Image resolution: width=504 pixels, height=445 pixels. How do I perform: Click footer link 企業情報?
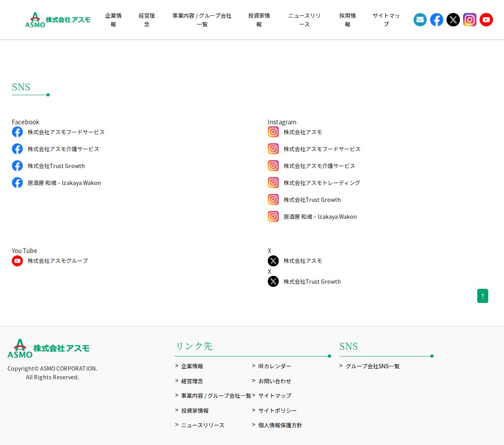(192, 366)
